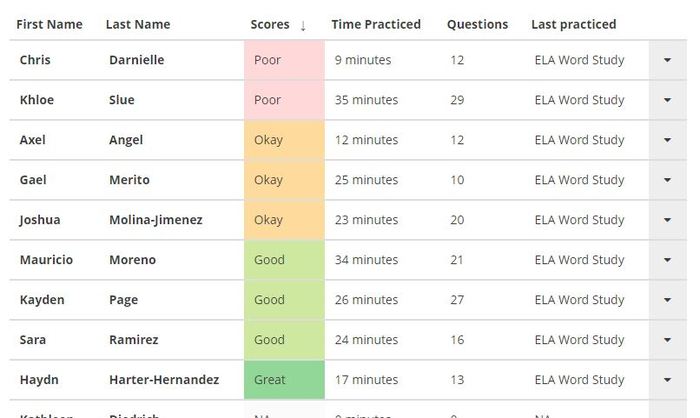The width and height of the screenshot is (700, 418).
Task: Expand the dropdown for Chris Darnielle's row
Action: (x=667, y=60)
